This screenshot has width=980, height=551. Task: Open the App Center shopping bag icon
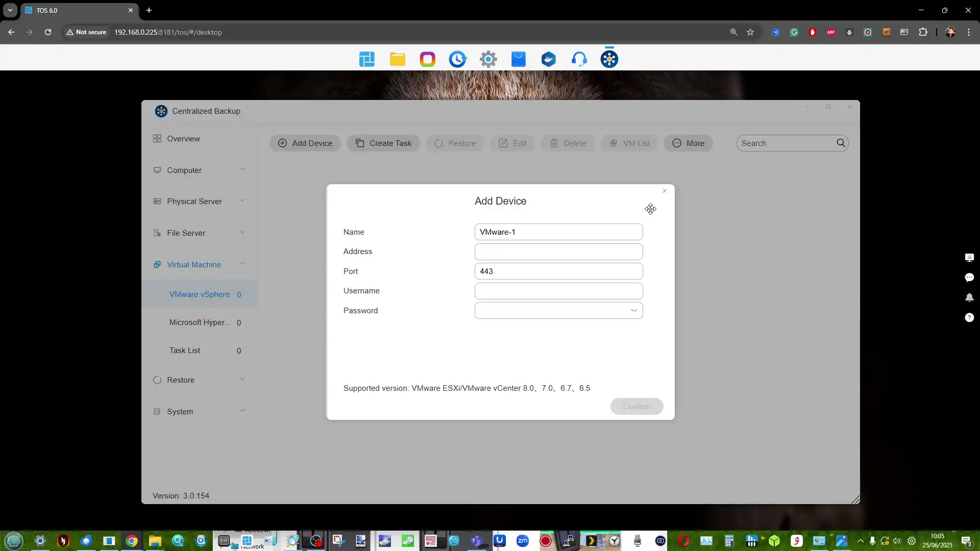pos(518,59)
